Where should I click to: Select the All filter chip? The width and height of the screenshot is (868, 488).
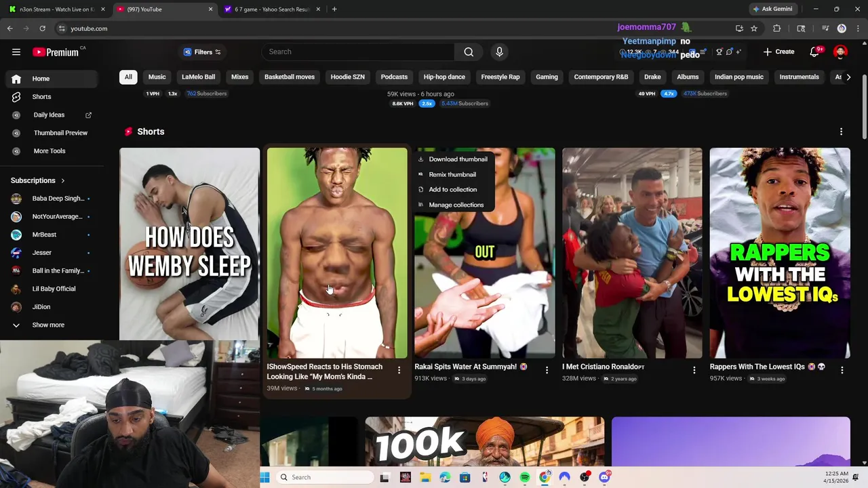click(128, 77)
